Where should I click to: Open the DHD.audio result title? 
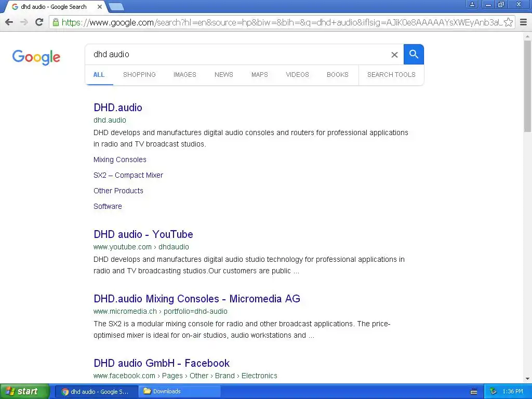click(118, 108)
